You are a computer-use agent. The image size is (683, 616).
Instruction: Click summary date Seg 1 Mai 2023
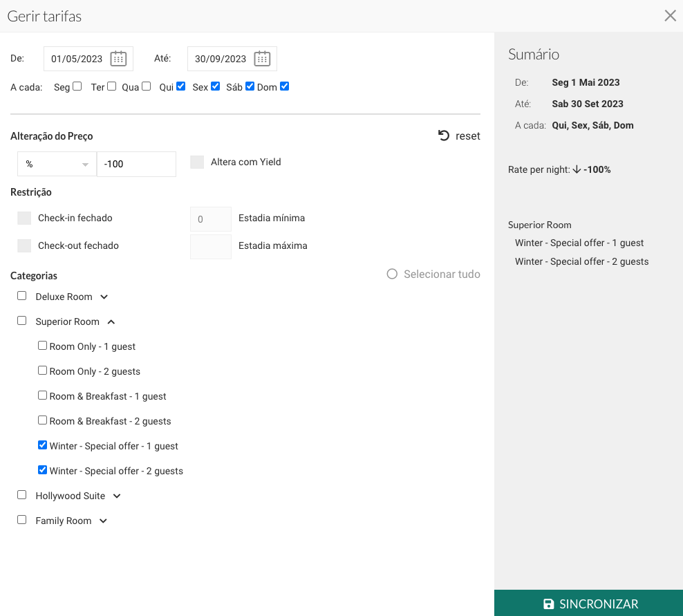pos(586,82)
